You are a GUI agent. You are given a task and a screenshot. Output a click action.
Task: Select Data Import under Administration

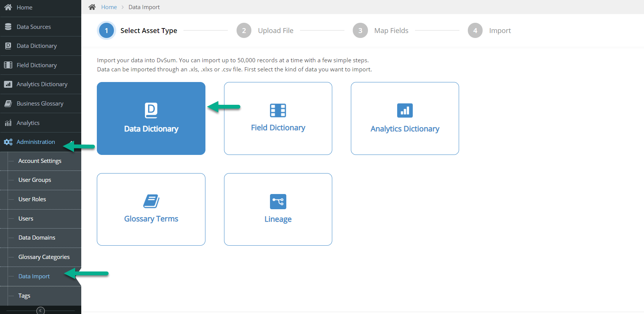coord(41,276)
